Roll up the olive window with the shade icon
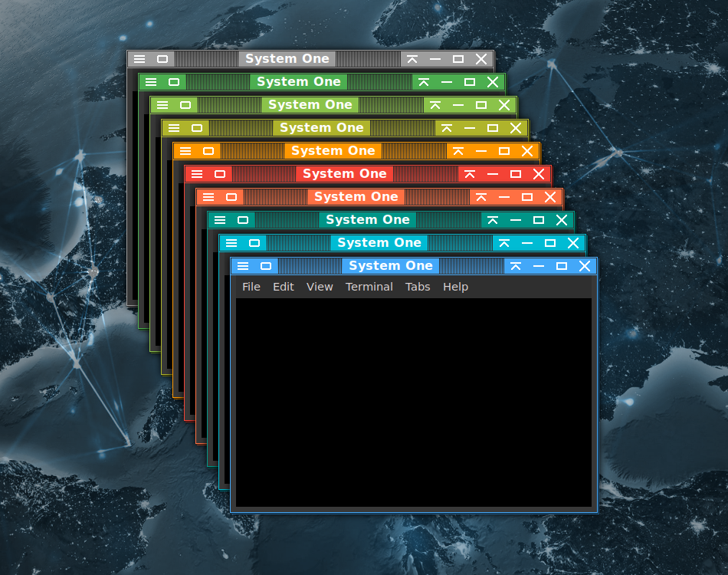The height and width of the screenshot is (575, 728). click(447, 128)
